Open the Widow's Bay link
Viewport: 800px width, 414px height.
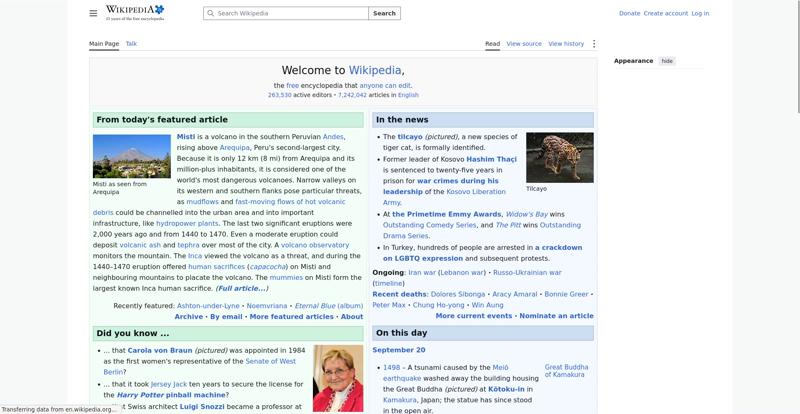click(527, 214)
